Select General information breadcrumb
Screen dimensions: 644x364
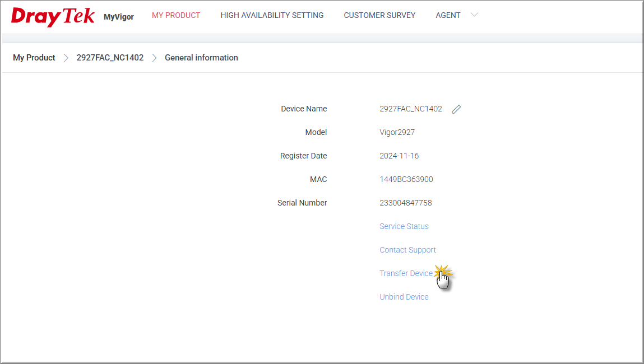[201, 58]
